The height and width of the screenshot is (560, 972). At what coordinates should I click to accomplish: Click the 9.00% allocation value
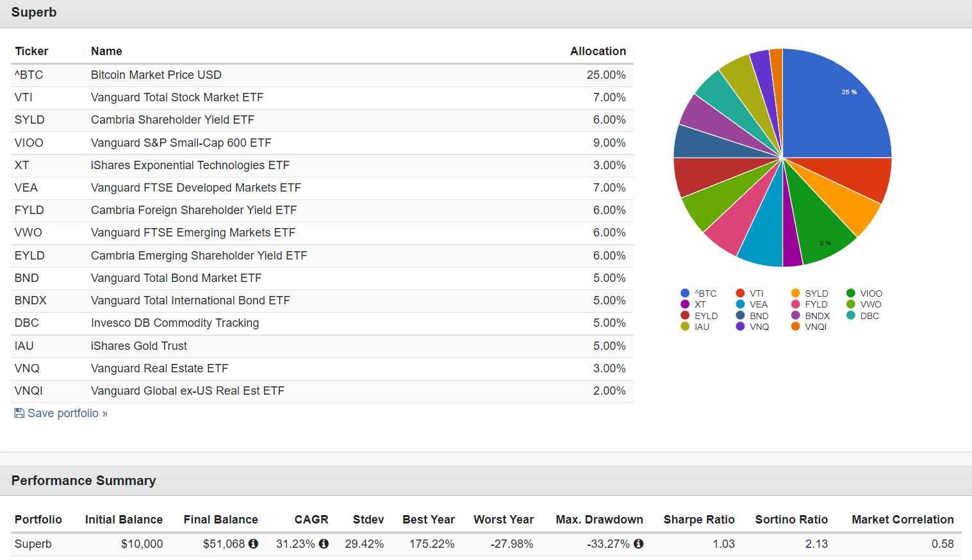[609, 143]
